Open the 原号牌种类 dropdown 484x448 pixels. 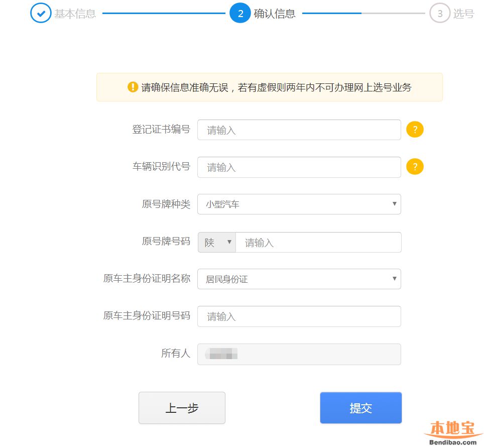[x=299, y=204]
